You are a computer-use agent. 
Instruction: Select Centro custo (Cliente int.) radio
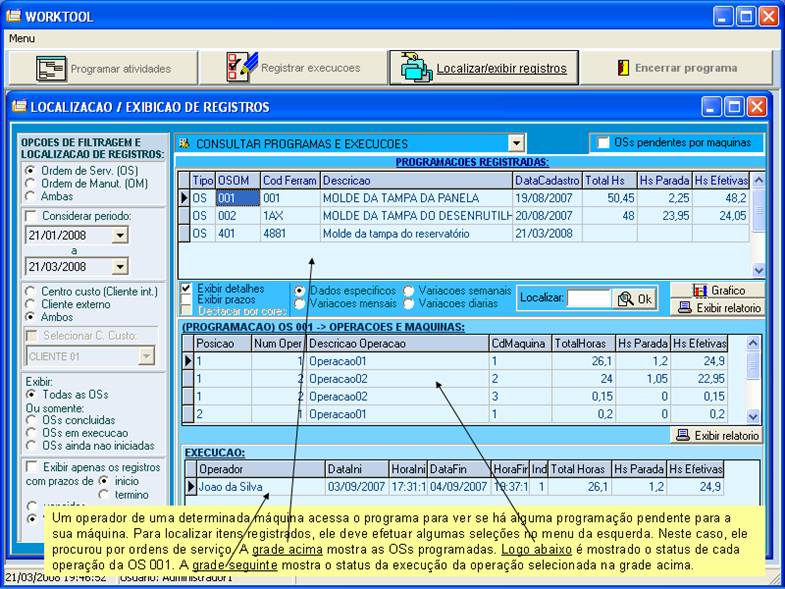(31, 291)
